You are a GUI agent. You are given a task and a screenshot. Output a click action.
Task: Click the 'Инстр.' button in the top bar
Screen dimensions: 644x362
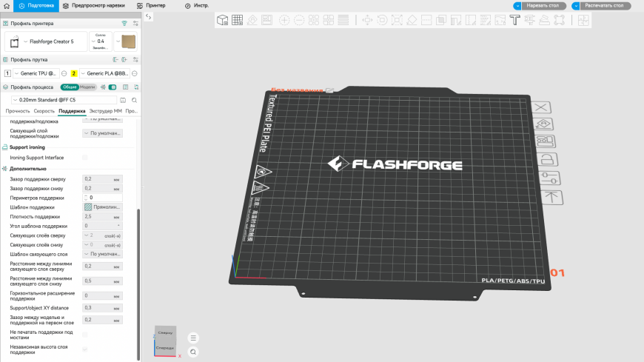197,6
